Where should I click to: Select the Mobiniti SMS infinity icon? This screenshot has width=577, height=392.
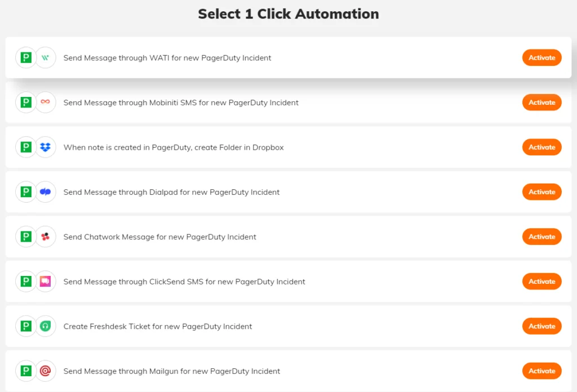(x=44, y=103)
